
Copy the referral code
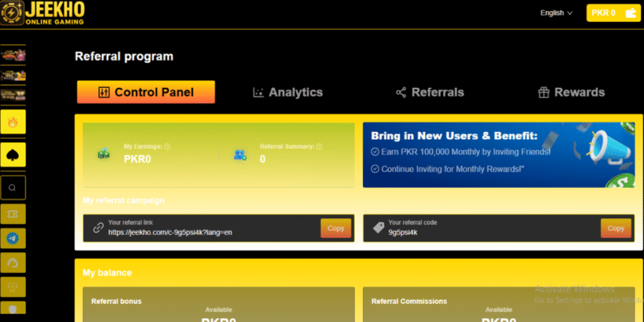[x=616, y=228]
